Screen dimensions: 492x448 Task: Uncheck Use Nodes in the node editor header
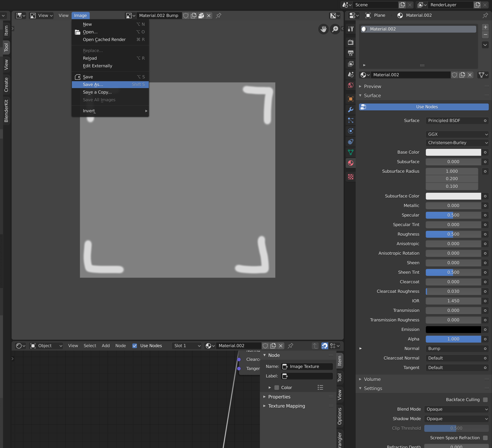pyautogui.click(x=135, y=345)
